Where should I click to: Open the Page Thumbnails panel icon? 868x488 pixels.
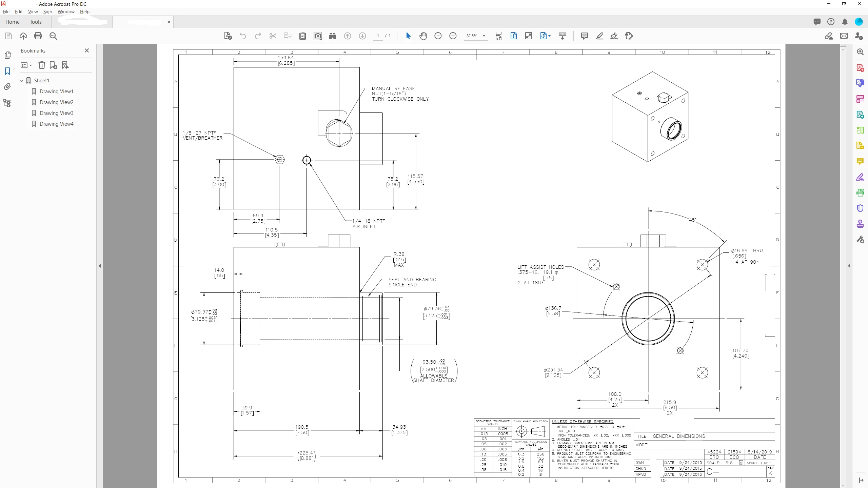pyautogui.click(x=7, y=55)
